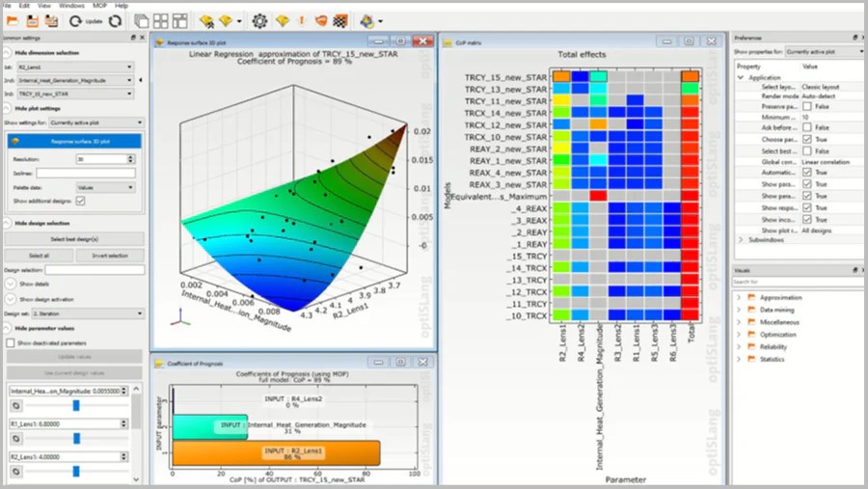Click the Select best design(s) button

[x=74, y=238]
